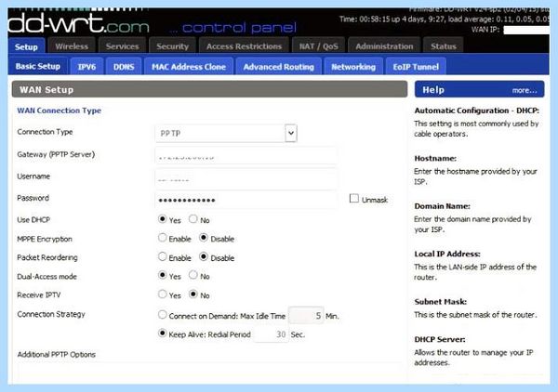Viewport: 558px width, 392px height.
Task: Click the WAN IP value in header
Action: pyautogui.click(x=526, y=31)
